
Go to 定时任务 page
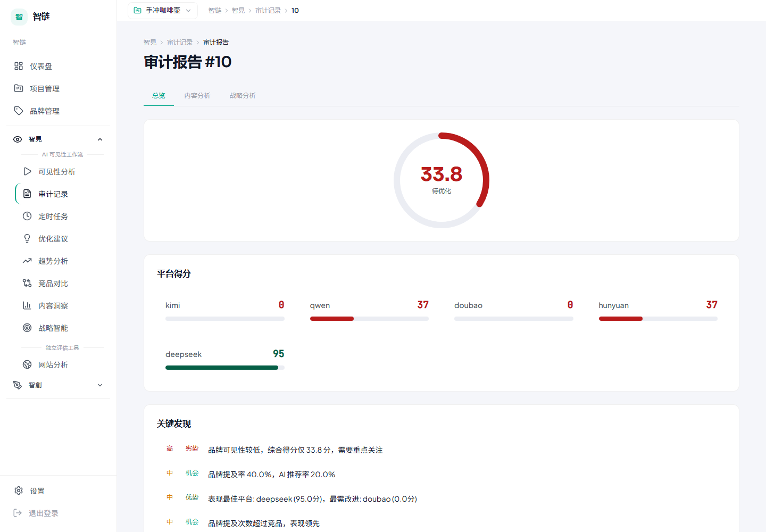click(63, 216)
